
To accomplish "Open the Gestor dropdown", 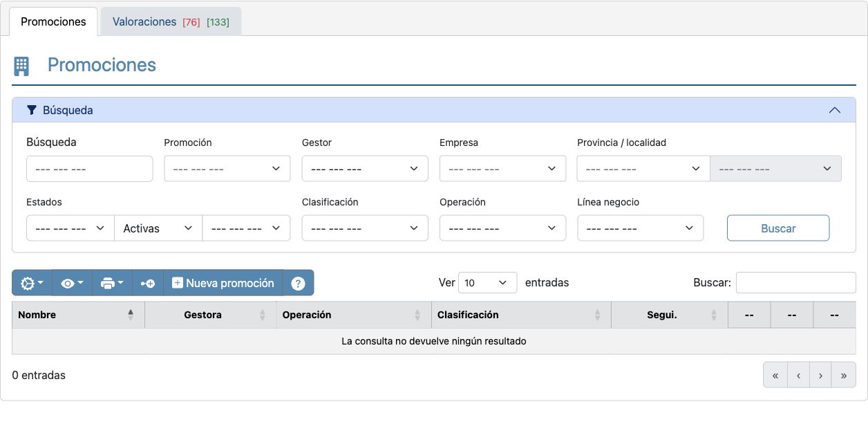I will pos(365,169).
